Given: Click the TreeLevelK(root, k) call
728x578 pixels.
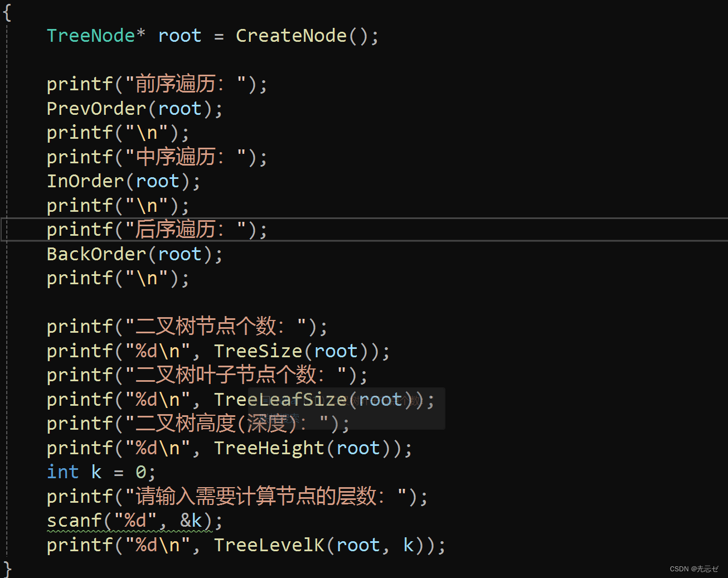Looking at the screenshot, I should 324,545.
